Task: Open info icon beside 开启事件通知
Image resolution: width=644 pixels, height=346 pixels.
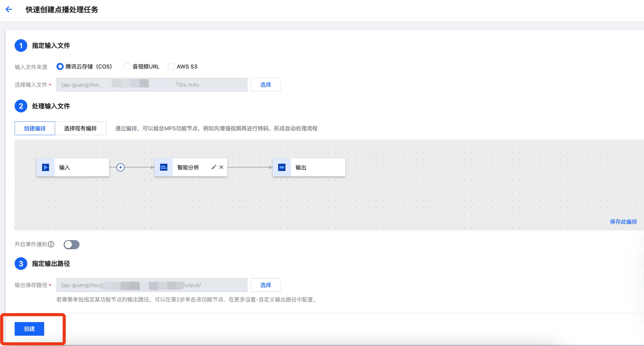Action: [x=51, y=244]
